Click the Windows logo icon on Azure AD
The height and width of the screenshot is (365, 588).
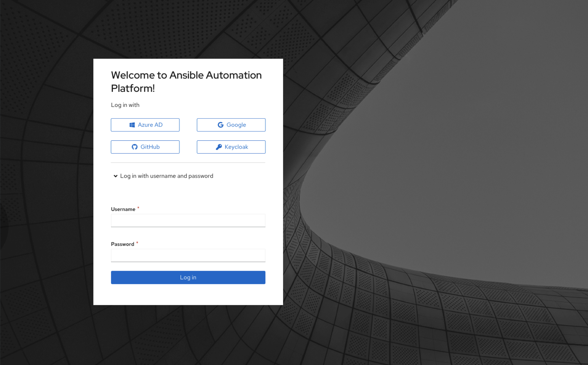tap(132, 125)
